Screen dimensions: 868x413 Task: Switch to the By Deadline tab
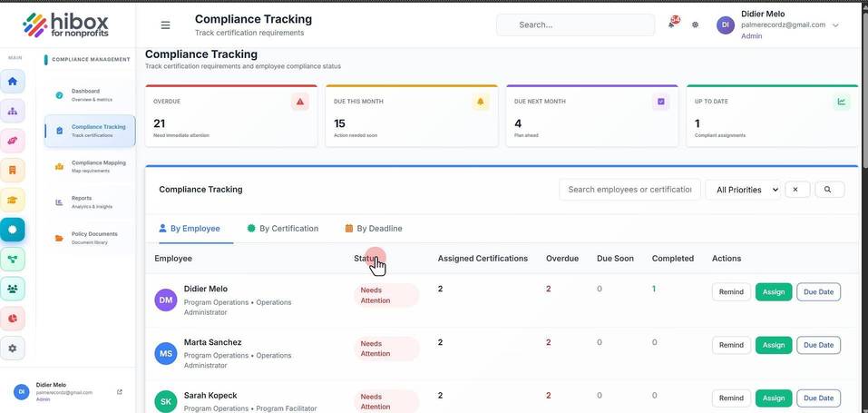coord(374,229)
